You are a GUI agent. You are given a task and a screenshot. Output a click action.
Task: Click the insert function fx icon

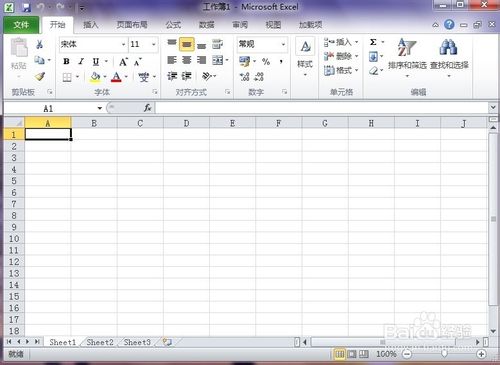147,108
